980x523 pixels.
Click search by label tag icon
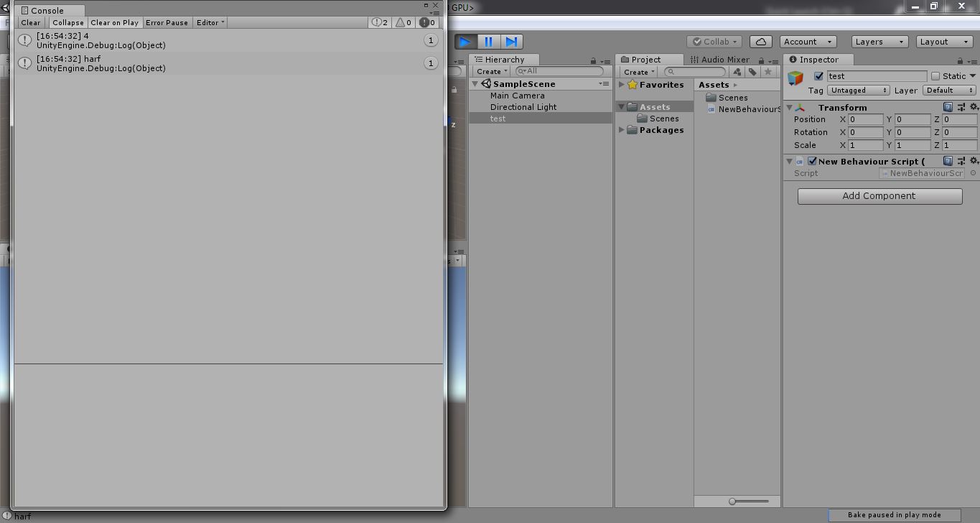(752, 72)
